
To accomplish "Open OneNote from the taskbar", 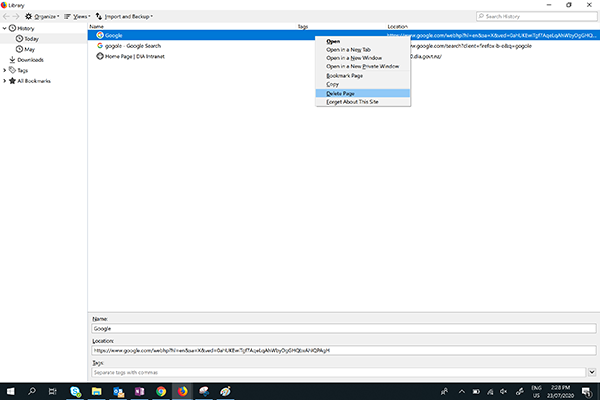I will coord(140,391).
